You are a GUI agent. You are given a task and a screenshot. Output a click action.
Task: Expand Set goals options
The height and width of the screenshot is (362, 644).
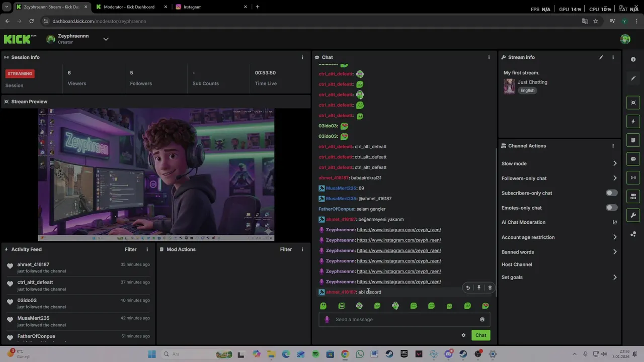615,277
